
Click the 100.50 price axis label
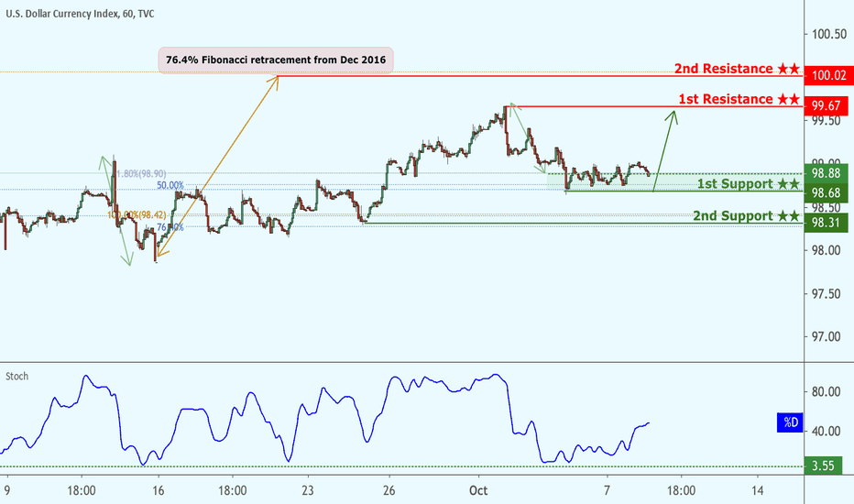click(829, 34)
